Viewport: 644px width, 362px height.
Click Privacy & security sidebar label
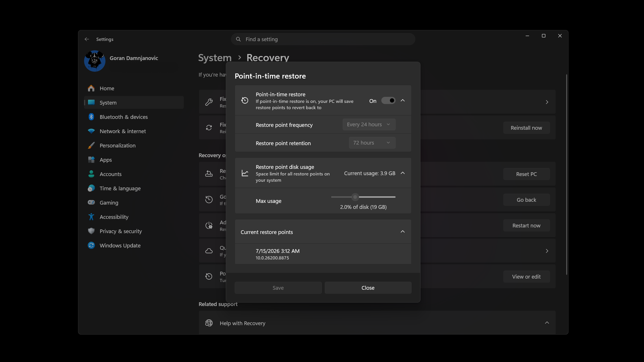(x=121, y=231)
